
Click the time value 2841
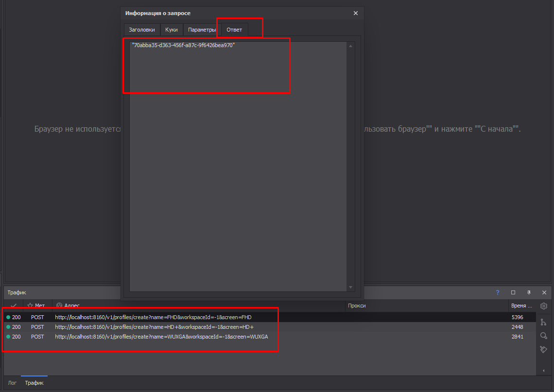[x=517, y=337]
